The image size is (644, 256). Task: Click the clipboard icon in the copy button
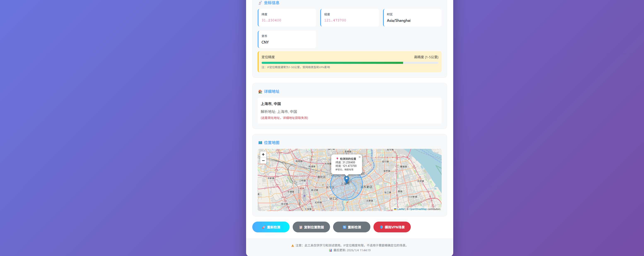[x=301, y=227]
